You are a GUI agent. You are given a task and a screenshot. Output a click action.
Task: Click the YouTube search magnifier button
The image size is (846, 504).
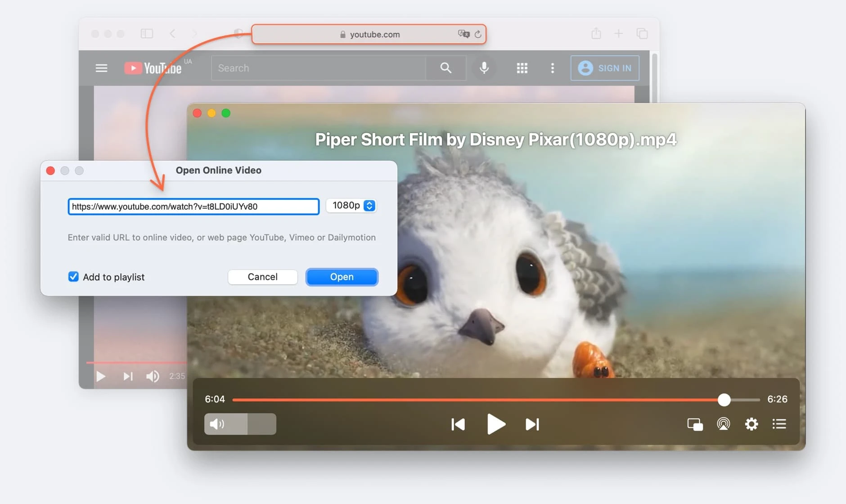click(445, 68)
